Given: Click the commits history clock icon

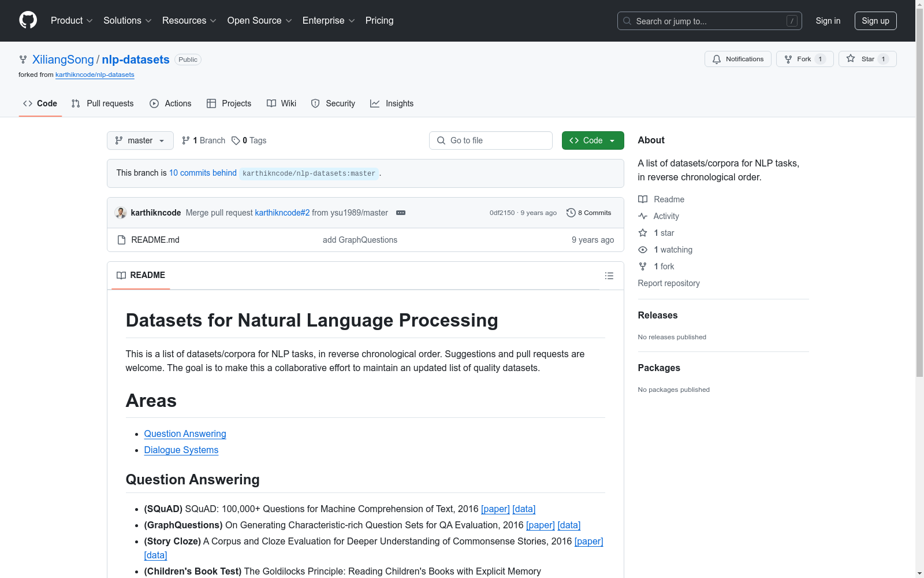Looking at the screenshot, I should point(571,213).
